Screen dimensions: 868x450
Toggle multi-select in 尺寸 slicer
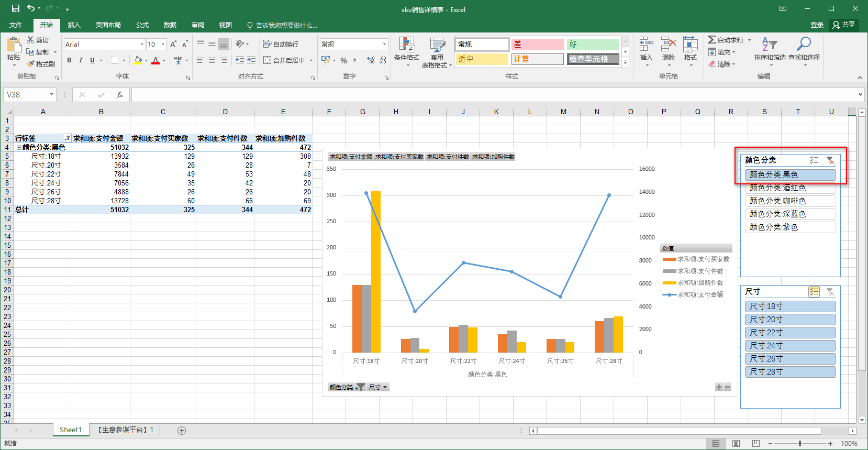814,292
